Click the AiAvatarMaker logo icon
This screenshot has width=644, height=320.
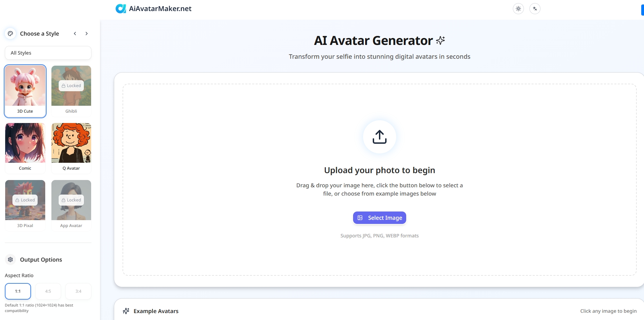click(120, 9)
